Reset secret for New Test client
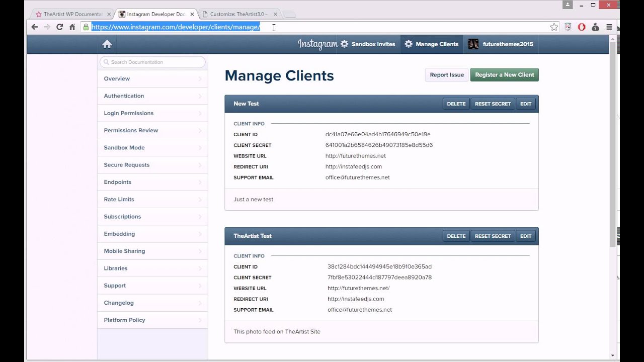Screen dimensions: 644x362 coord(493,104)
